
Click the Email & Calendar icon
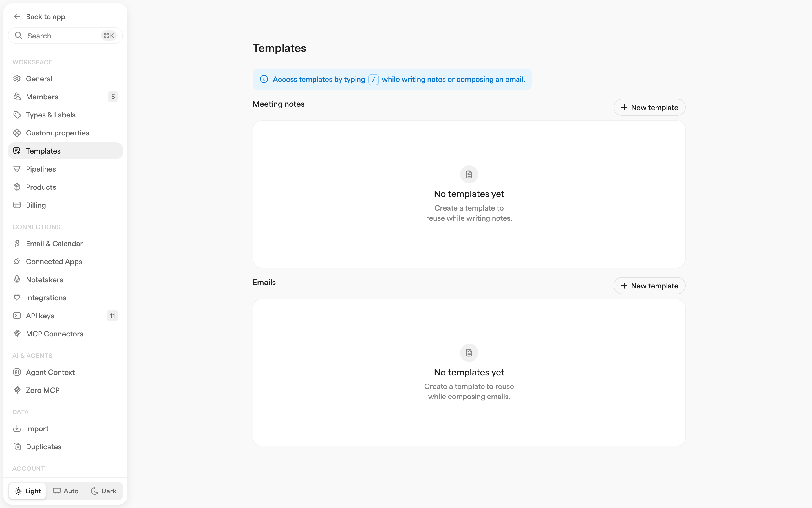[x=17, y=244]
